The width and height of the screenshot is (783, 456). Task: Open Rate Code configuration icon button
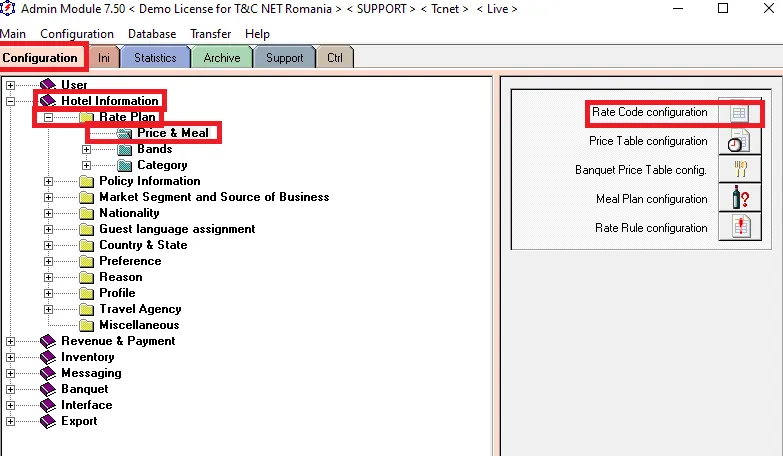[740, 113]
